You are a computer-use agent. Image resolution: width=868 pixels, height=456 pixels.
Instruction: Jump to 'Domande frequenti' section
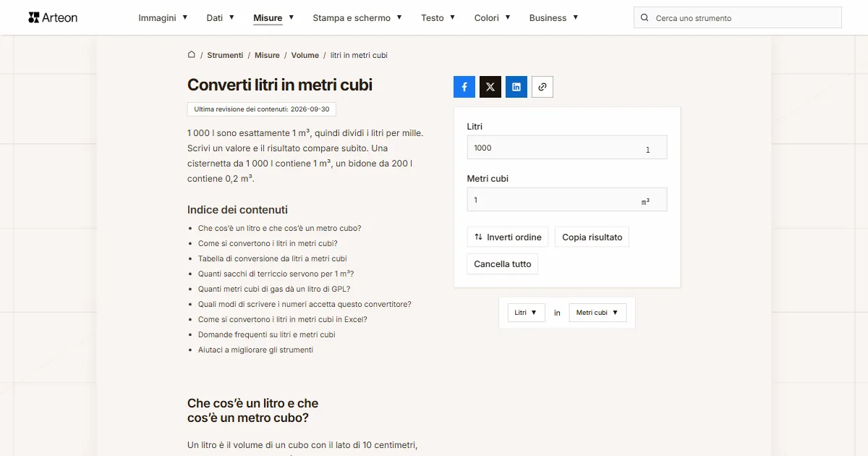[267, 334]
